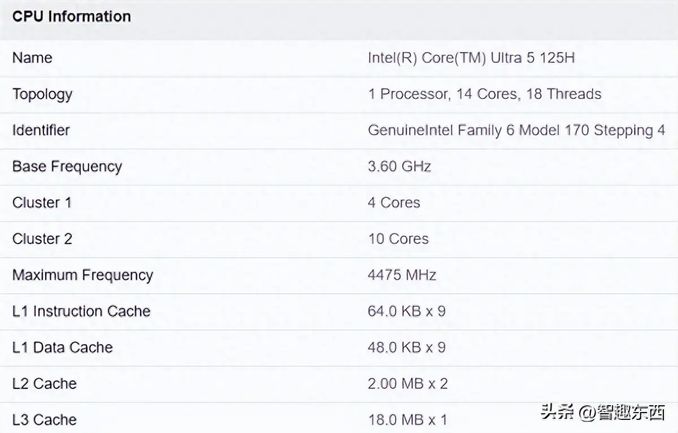Image resolution: width=678 pixels, height=433 pixels.
Task: Click the GenuineIntel Family 6 identifier text
Action: [516, 130]
